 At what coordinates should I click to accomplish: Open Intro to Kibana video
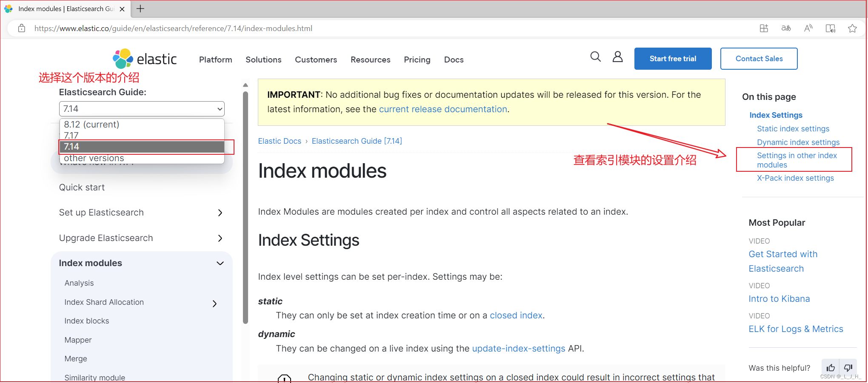pos(779,299)
